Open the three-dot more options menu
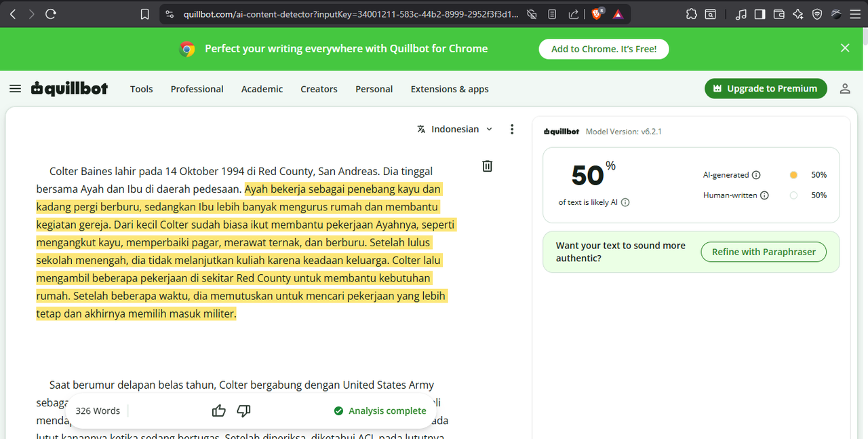Screen dimensions: 868x439 pos(512,129)
